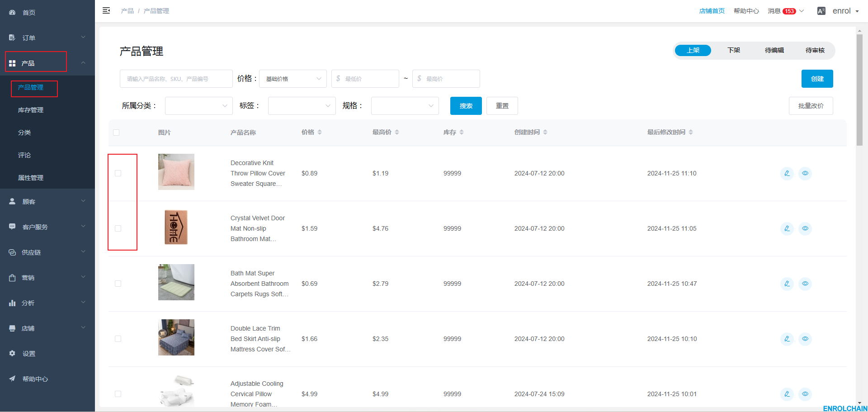Focus the product name/SKU search field
Image resolution: width=868 pixels, height=412 pixels.
[176, 79]
